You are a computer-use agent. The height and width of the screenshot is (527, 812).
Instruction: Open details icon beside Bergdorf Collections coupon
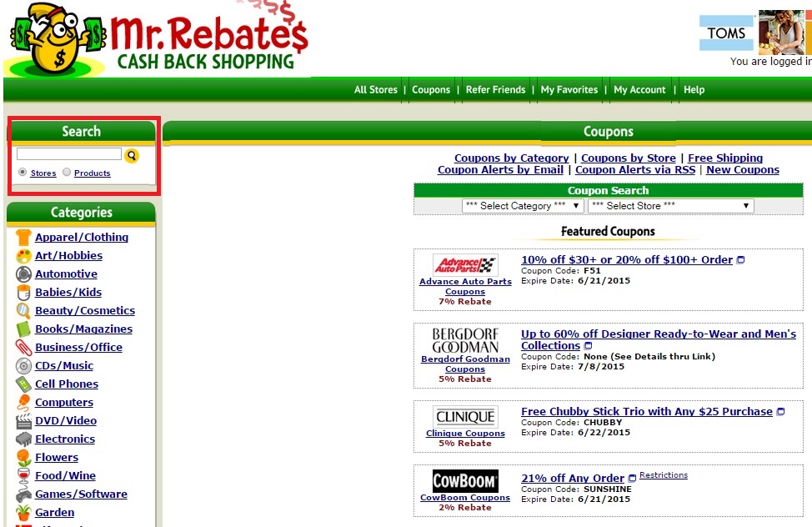click(588, 345)
